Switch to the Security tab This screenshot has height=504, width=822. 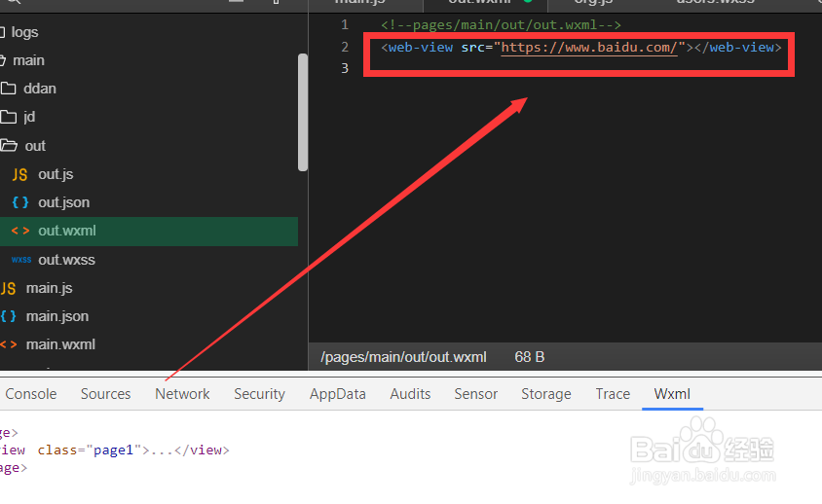(x=259, y=394)
